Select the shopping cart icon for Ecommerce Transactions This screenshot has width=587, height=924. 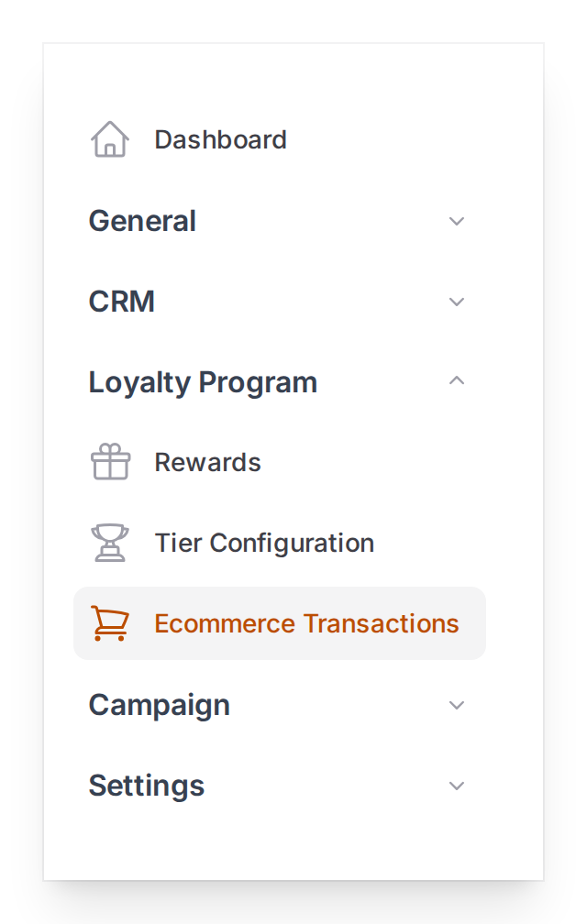pos(110,622)
